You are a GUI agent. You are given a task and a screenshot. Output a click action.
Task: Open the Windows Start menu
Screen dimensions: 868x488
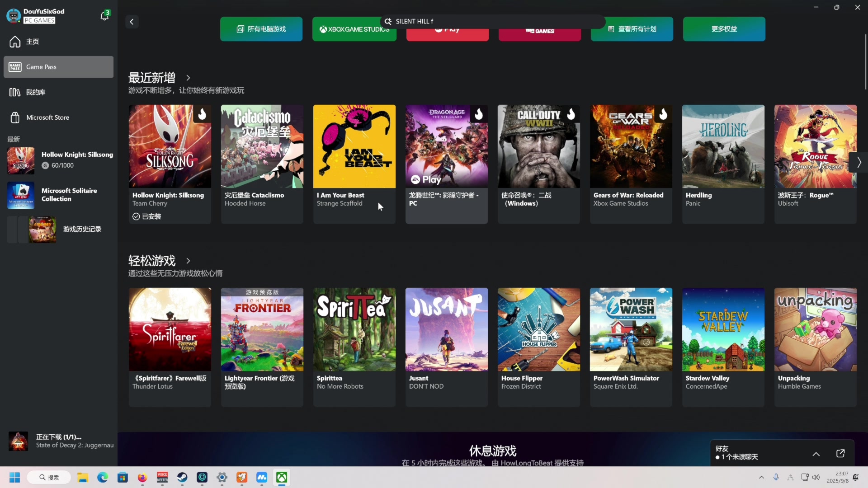pos(14,477)
